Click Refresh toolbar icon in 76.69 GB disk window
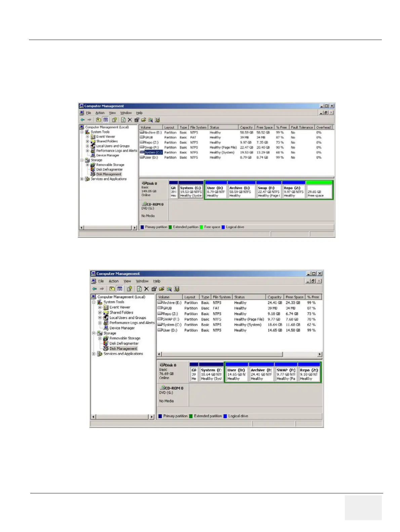This screenshot has height=532, width=400. coord(139,289)
